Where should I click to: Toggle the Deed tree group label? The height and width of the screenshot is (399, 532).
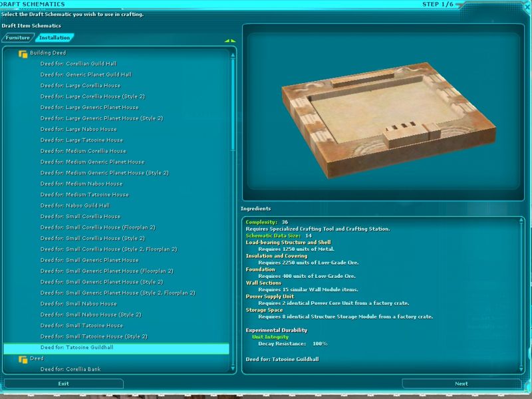click(37, 358)
